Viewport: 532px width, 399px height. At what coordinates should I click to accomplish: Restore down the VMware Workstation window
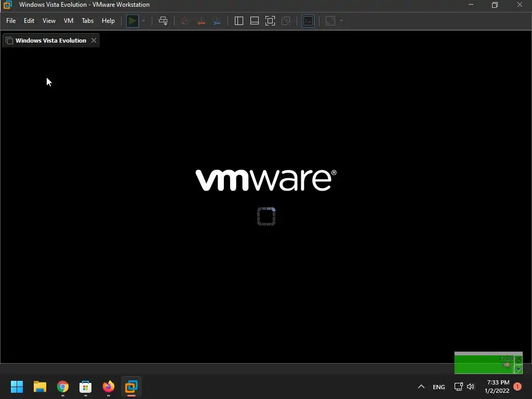tap(495, 5)
